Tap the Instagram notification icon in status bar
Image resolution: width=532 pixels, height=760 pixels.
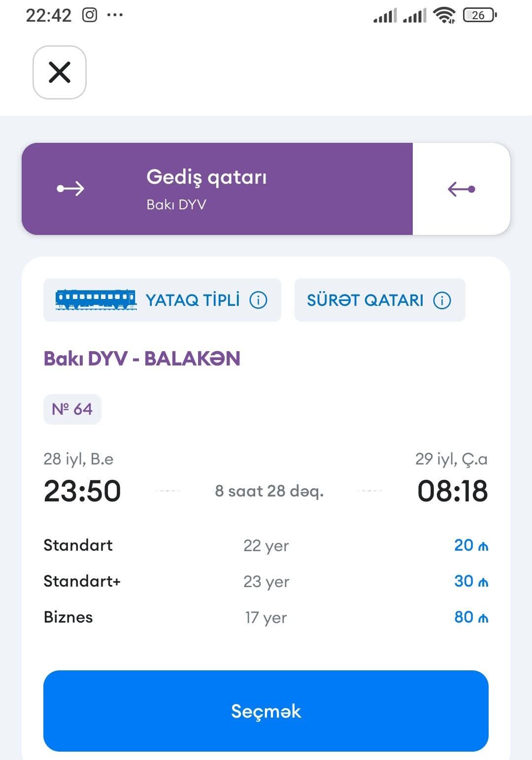click(x=90, y=15)
